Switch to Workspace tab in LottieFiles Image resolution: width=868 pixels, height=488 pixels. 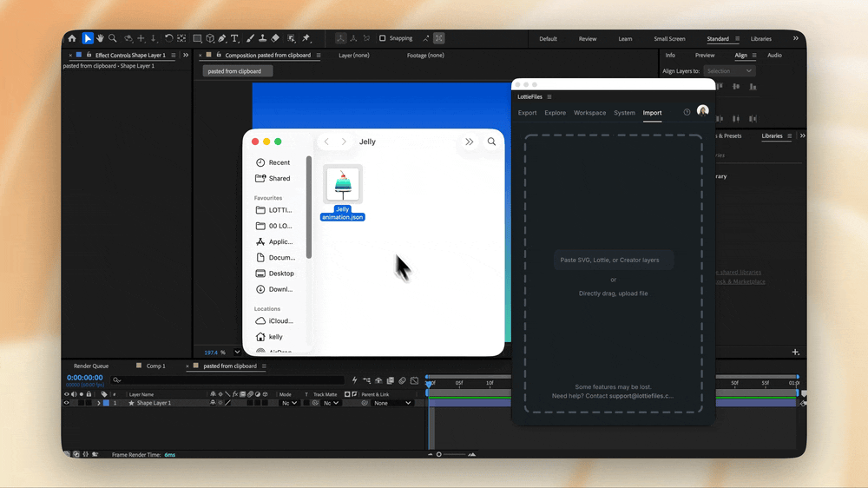589,112
